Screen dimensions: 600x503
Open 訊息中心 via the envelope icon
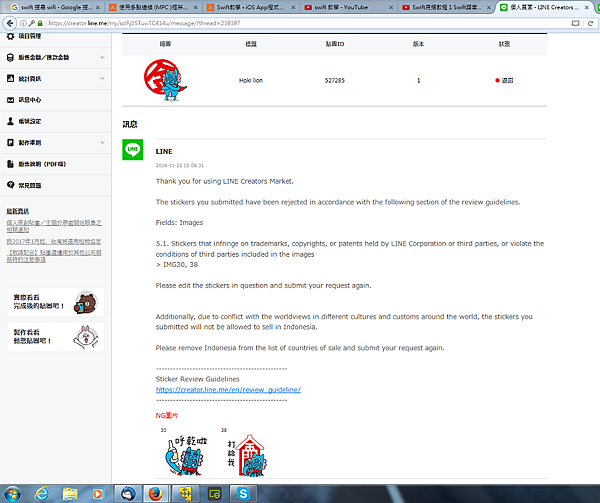tap(10, 100)
